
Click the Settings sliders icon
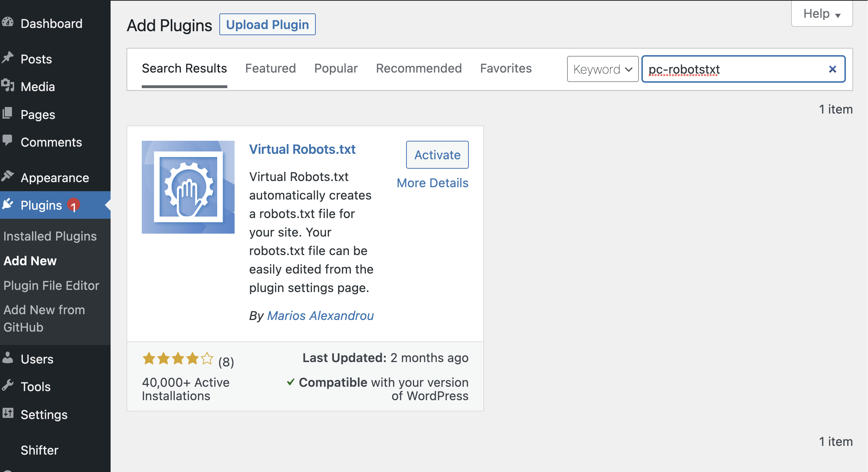pos(7,414)
